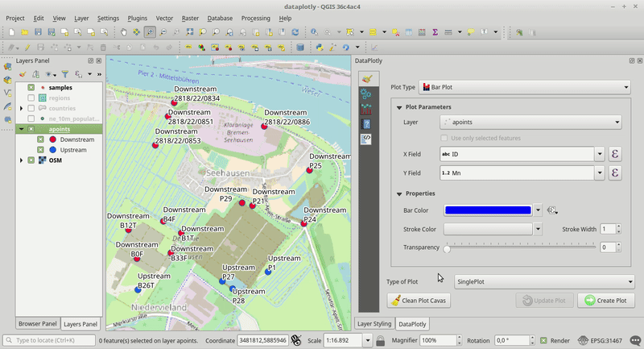Image resolution: width=644 pixels, height=349 pixels.
Task: Open the raw HTML code tab in DataPlotly
Action: [x=367, y=139]
